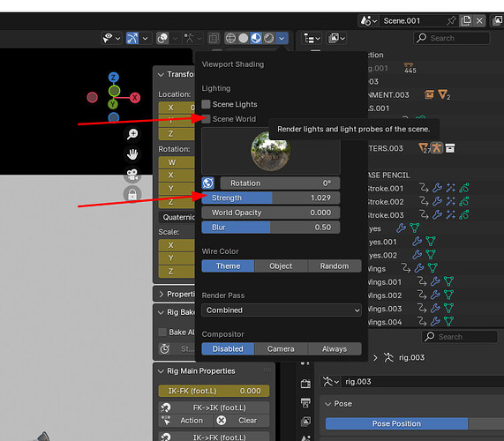Pin the scene to workspace

pyautogui.click(x=451, y=21)
